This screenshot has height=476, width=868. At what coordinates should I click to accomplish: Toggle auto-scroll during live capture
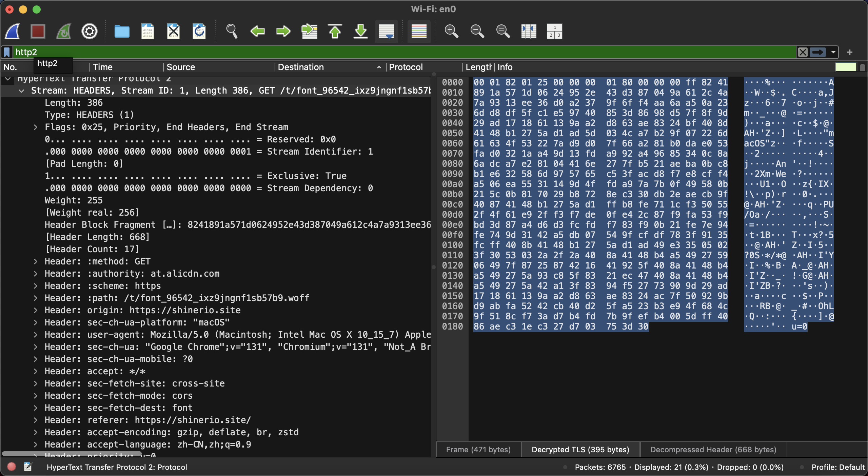[x=387, y=32]
